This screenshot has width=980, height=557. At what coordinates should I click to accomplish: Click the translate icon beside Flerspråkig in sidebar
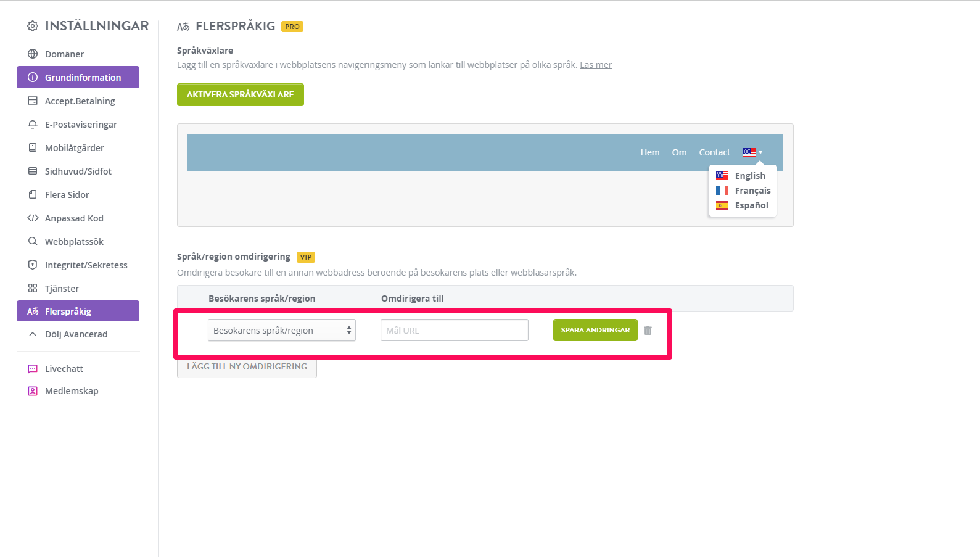tap(33, 312)
